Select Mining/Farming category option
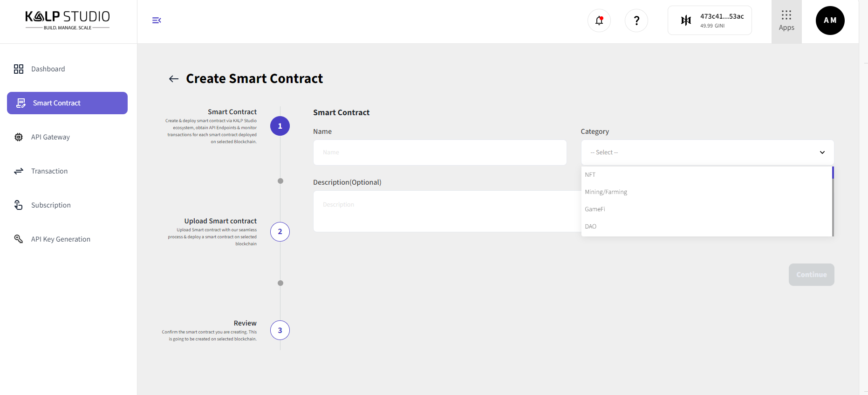This screenshot has width=868, height=395. (606, 192)
